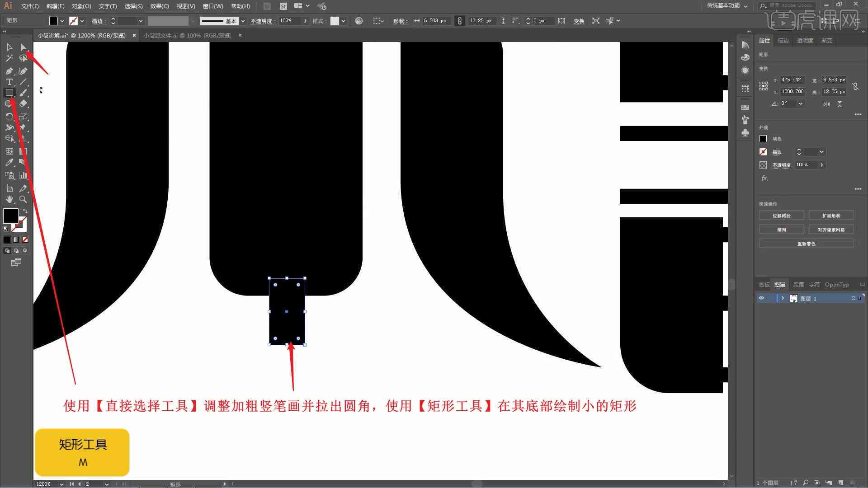868x488 pixels.
Task: Select the Eyedropper tool
Action: pyautogui.click(x=8, y=163)
